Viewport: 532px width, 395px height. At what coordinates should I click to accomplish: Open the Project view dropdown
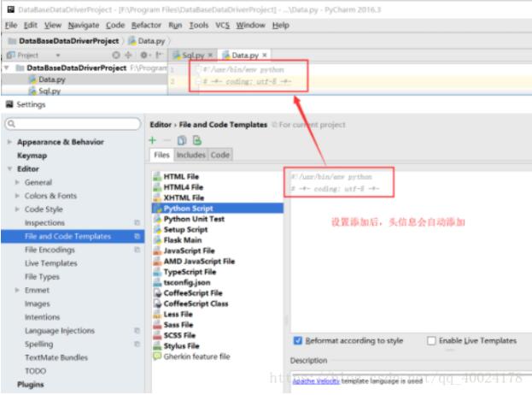[x=58, y=55]
